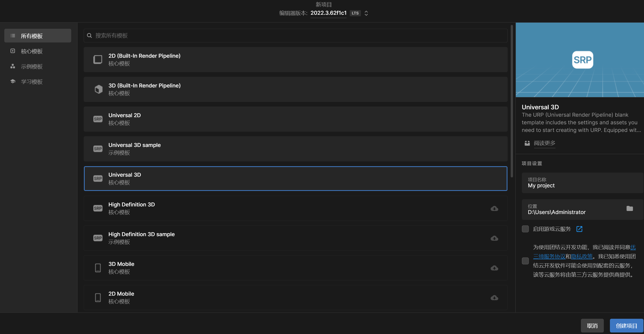Screen dimensions: 644x334
Task: Switch to 示例模板 category
Action: coord(38,66)
